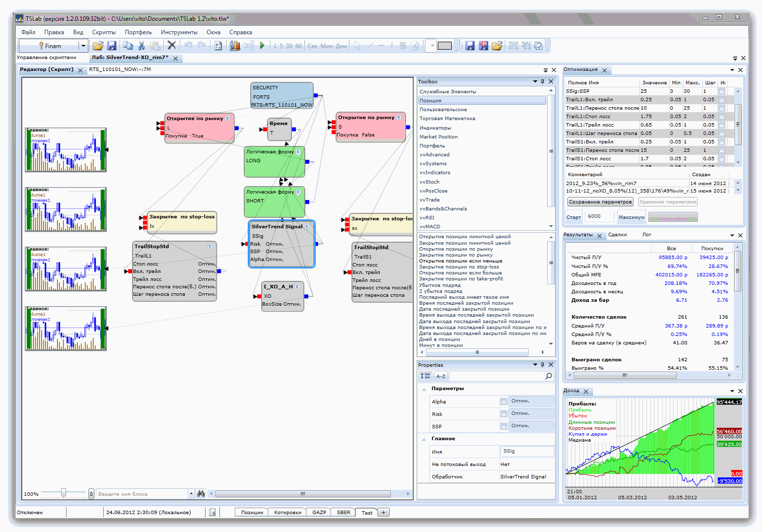The image size is (763, 532).
Task: Open the Портфель menu
Action: coord(138,32)
